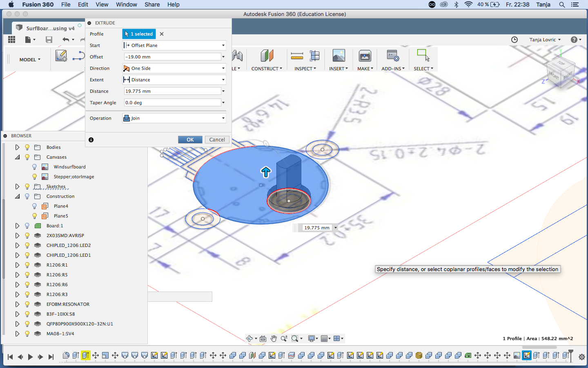Open the Edit menu
Screen dimensions: 588x368
click(83, 4)
